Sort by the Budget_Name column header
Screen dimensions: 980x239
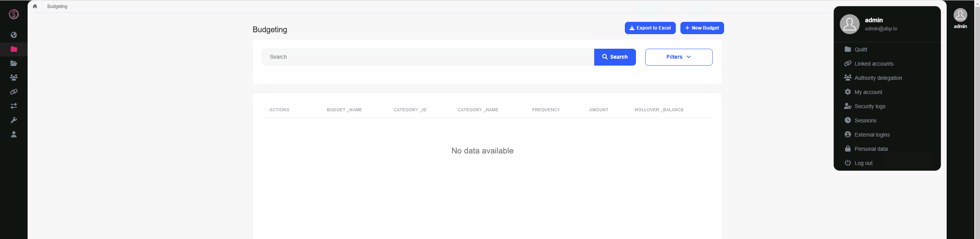344,110
